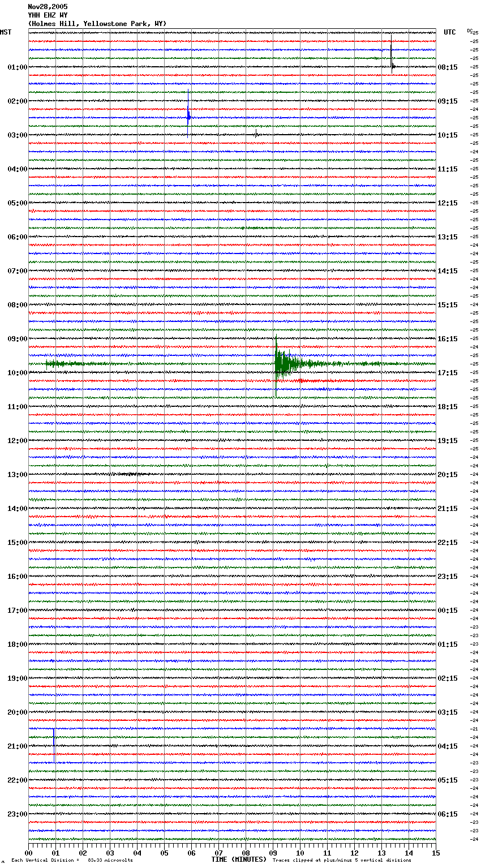Click the black disturbance on the 13:00 trace
Screen dimensions: 481x868
tap(131, 474)
